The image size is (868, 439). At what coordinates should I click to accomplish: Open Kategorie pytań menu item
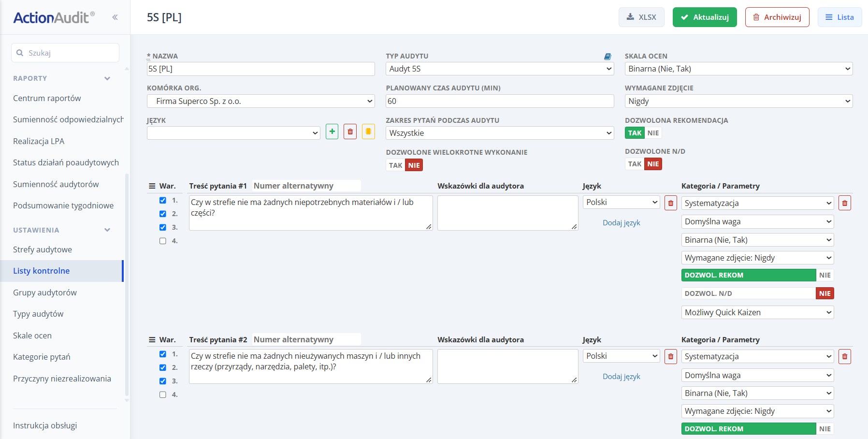(42, 357)
